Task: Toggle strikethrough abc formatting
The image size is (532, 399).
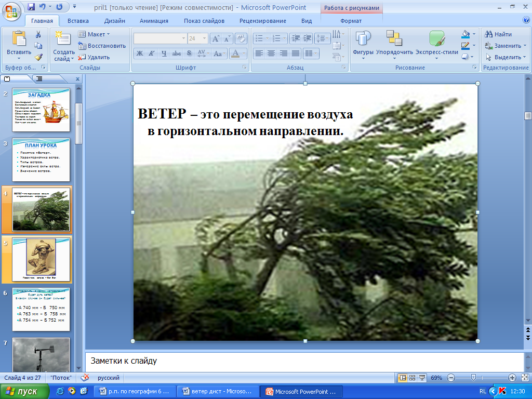Action: [x=177, y=54]
